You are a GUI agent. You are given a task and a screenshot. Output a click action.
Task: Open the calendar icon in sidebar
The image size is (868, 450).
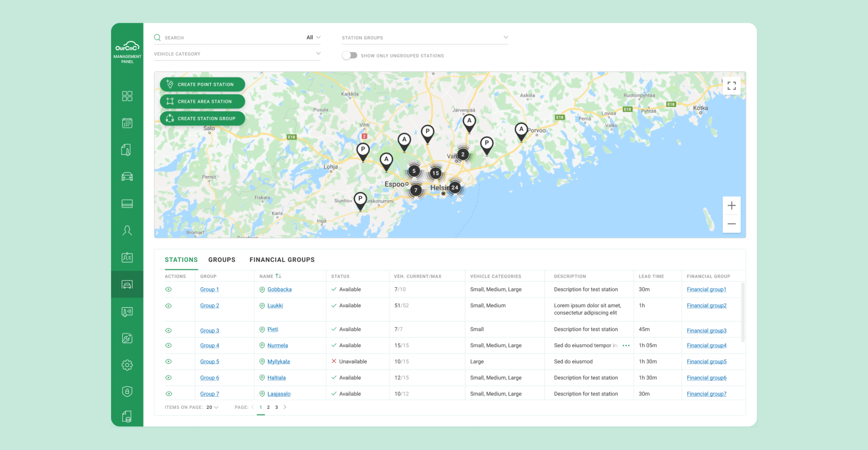point(127,123)
